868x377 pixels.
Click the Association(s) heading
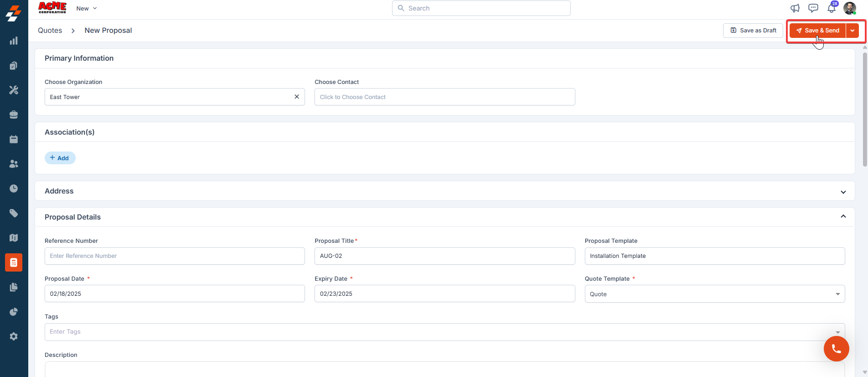pos(70,132)
